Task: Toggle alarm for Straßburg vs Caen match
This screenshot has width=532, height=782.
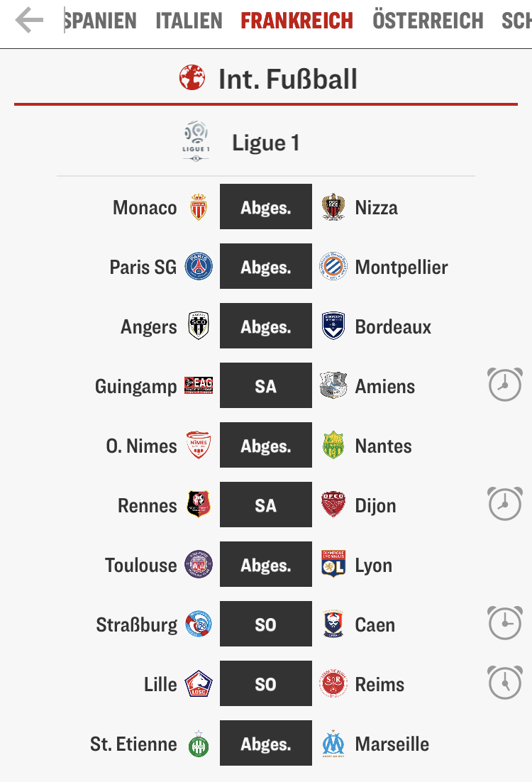Action: pos(505,623)
